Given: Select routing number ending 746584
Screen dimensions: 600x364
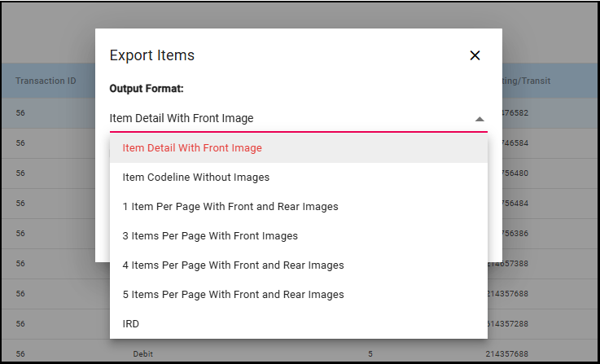Looking at the screenshot, I should click(x=515, y=143).
